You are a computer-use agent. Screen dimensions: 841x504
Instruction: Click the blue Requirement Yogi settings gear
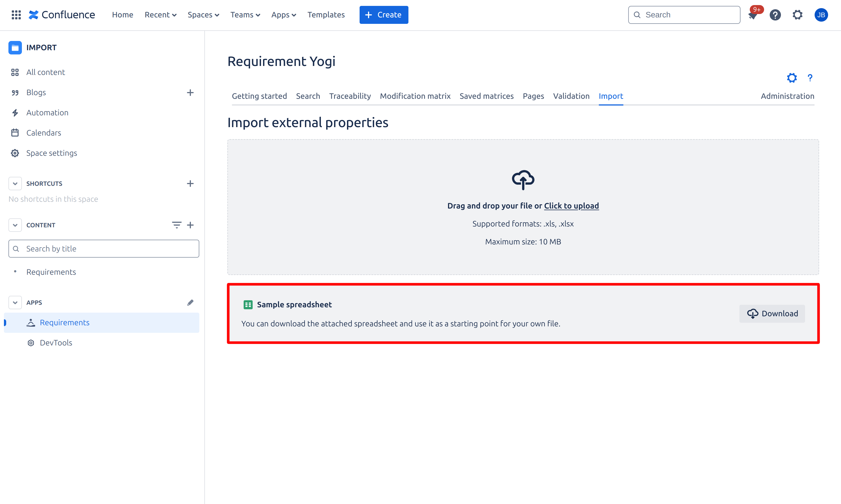click(792, 78)
